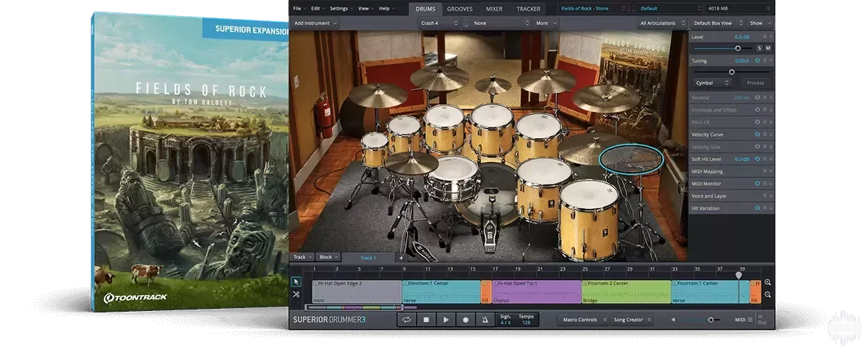The width and height of the screenshot is (868, 353).
Task: Open the Help menu
Action: 386,9
